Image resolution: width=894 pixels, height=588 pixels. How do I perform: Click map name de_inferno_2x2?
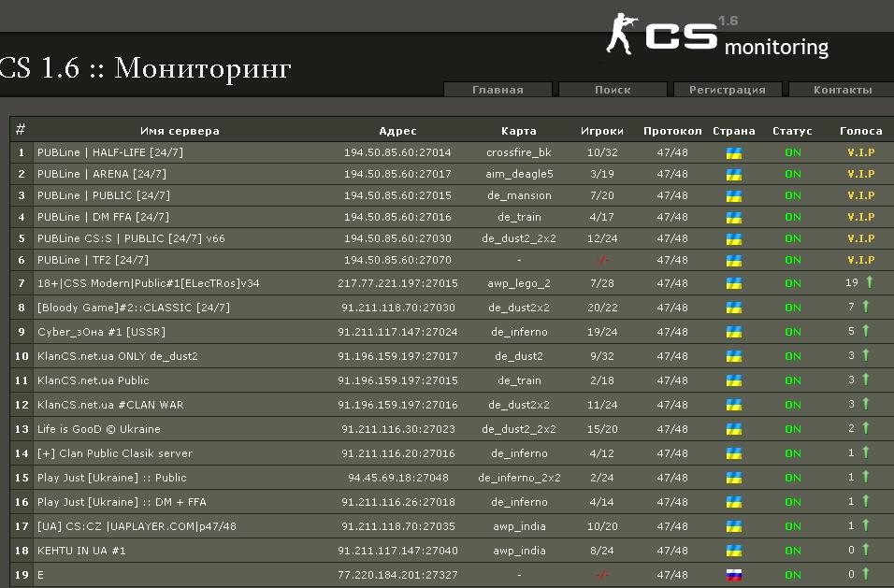[519, 478]
